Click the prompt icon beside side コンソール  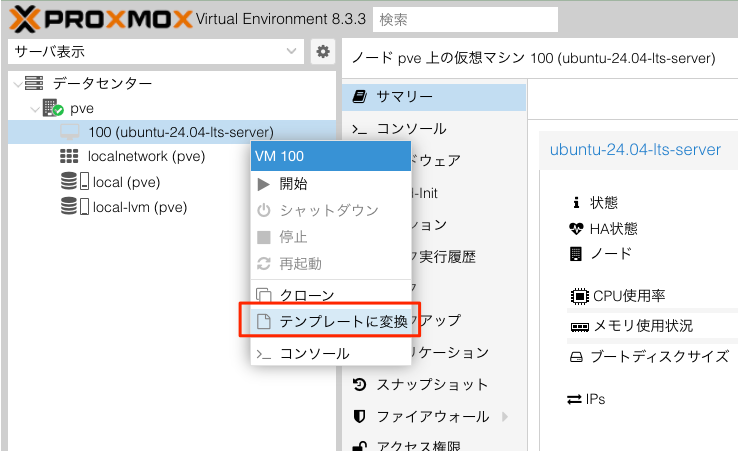pyautogui.click(x=360, y=129)
